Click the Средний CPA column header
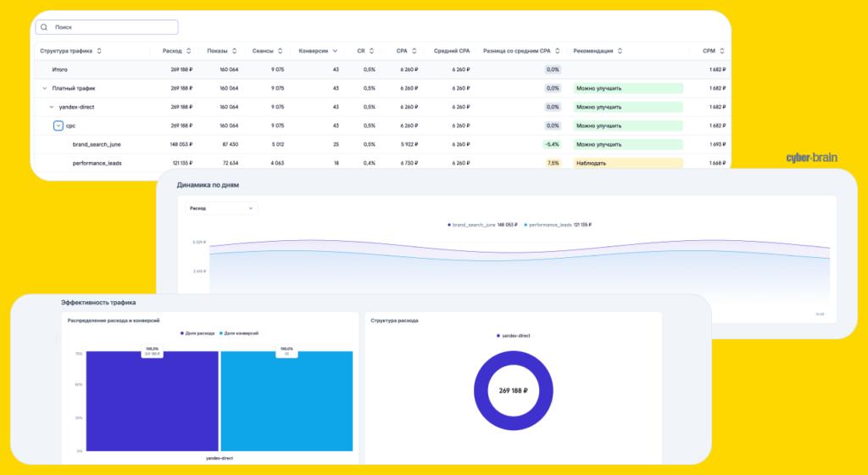Screen dimensions: 868x475 pos(452,51)
